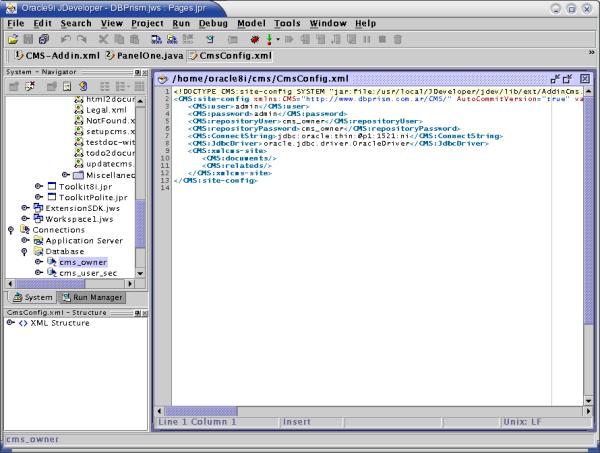Click the icon beside editor path /home/oracle8i/cms

point(163,79)
